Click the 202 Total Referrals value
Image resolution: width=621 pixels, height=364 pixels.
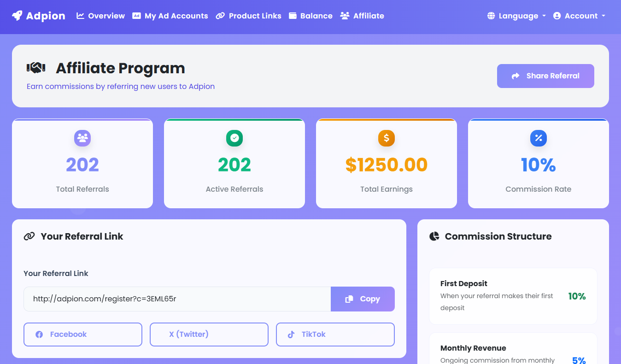82,164
